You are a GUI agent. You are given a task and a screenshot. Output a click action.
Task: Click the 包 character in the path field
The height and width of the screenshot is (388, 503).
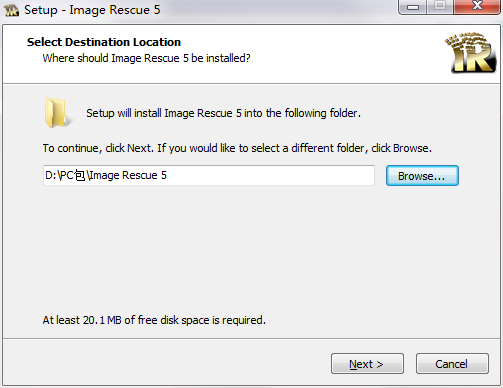[x=80, y=175]
